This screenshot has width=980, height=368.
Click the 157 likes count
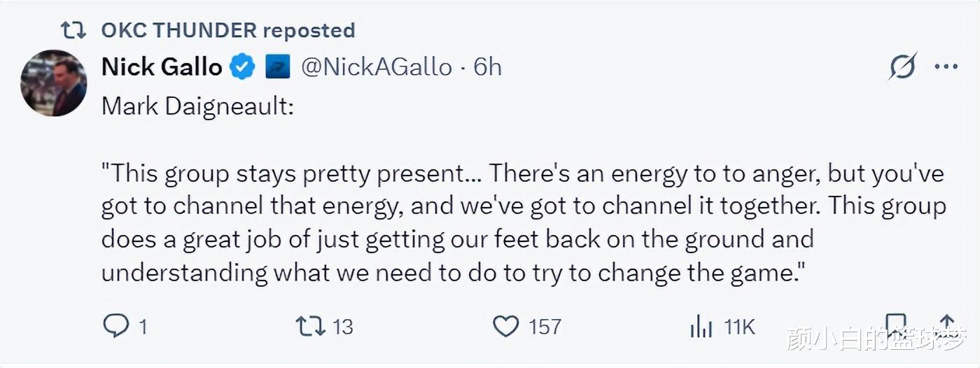[545, 327]
